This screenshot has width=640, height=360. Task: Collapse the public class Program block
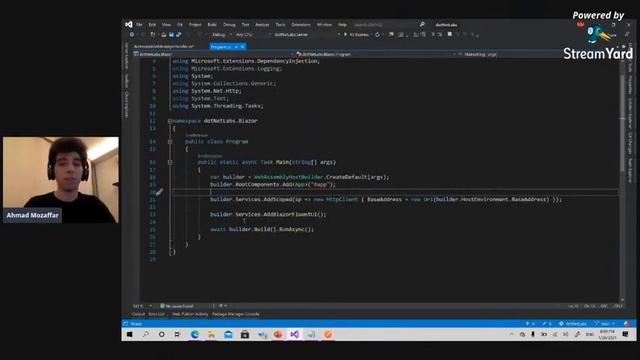[170, 142]
